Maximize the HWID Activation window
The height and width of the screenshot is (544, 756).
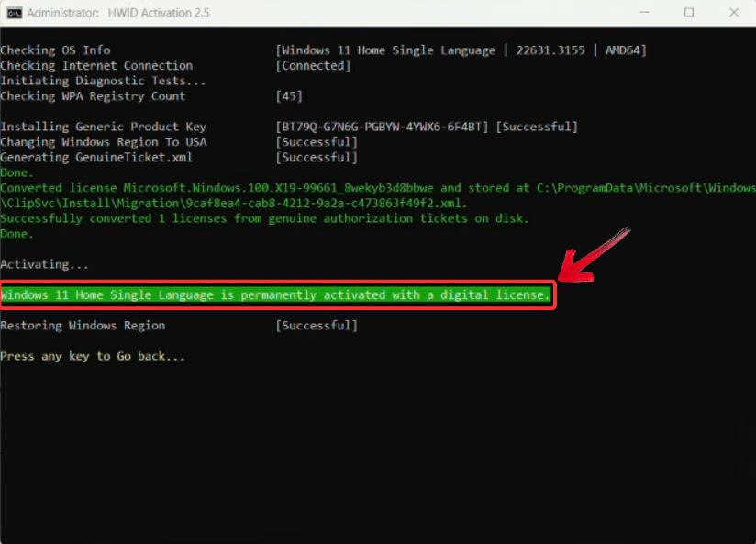tap(689, 13)
